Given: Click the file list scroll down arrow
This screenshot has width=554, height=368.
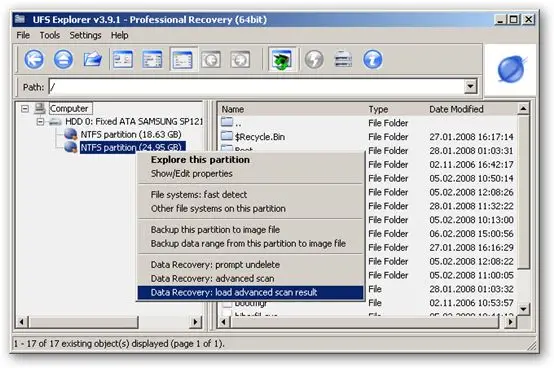Looking at the screenshot, I should click(x=524, y=309).
